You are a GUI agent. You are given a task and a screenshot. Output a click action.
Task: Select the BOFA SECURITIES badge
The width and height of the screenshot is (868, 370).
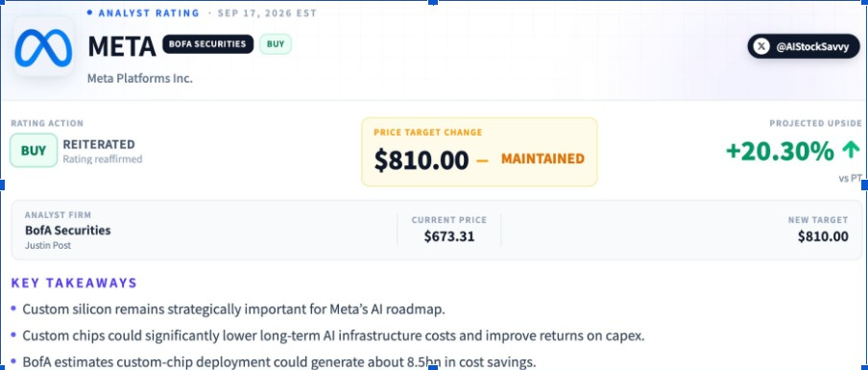click(207, 44)
